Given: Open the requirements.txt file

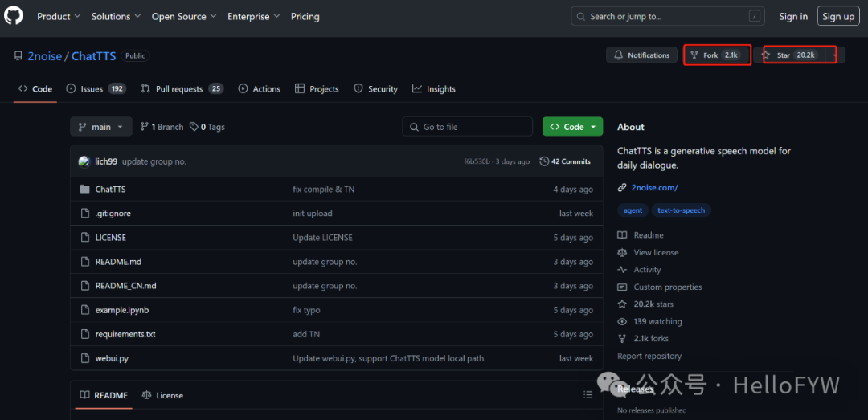Looking at the screenshot, I should pos(125,334).
